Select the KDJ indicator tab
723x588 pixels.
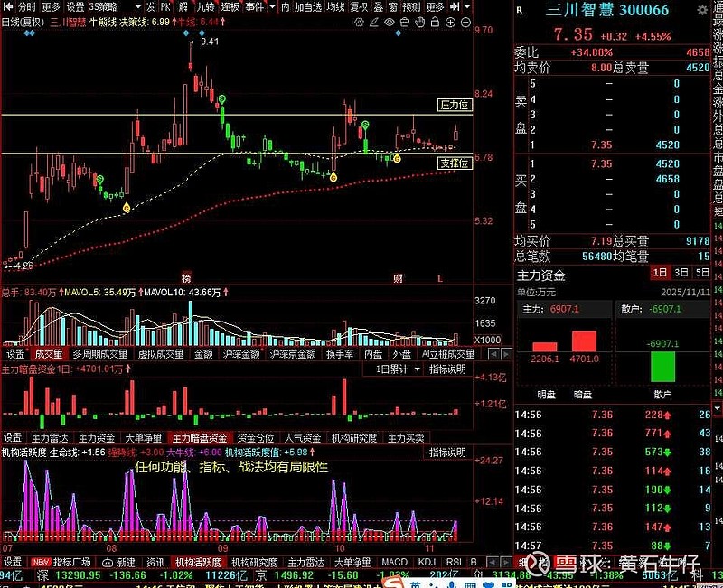[427, 562]
